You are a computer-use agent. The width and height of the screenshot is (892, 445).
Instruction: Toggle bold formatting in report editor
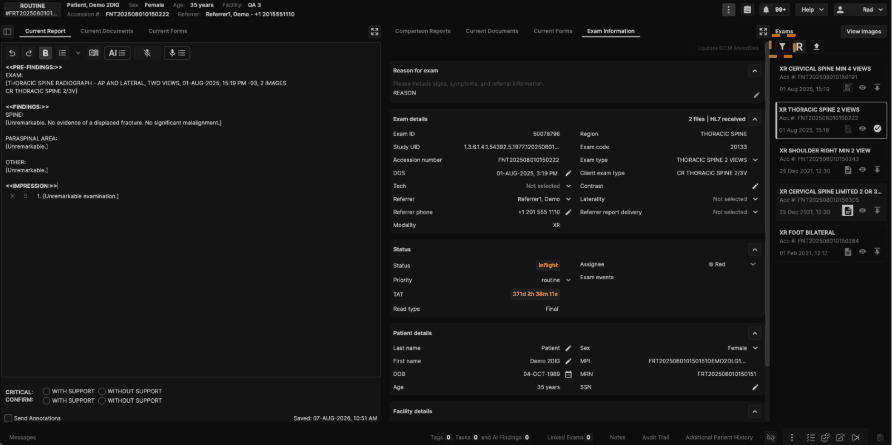(x=46, y=53)
